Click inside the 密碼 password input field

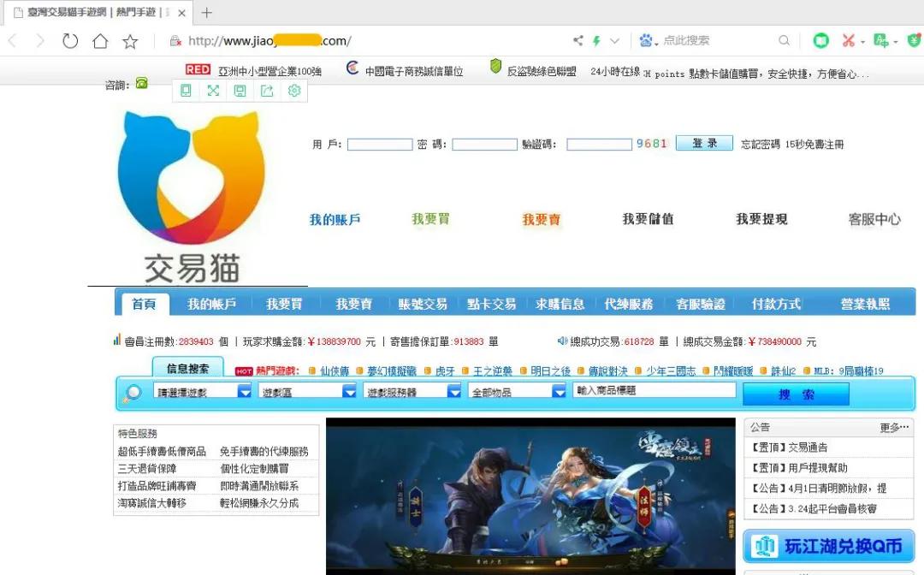click(484, 143)
